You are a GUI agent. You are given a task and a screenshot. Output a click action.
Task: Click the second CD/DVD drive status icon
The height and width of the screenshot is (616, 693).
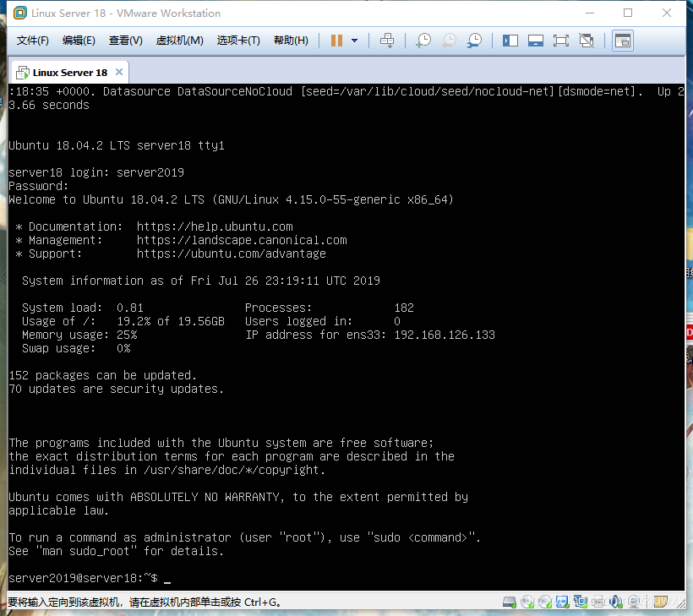click(x=545, y=602)
